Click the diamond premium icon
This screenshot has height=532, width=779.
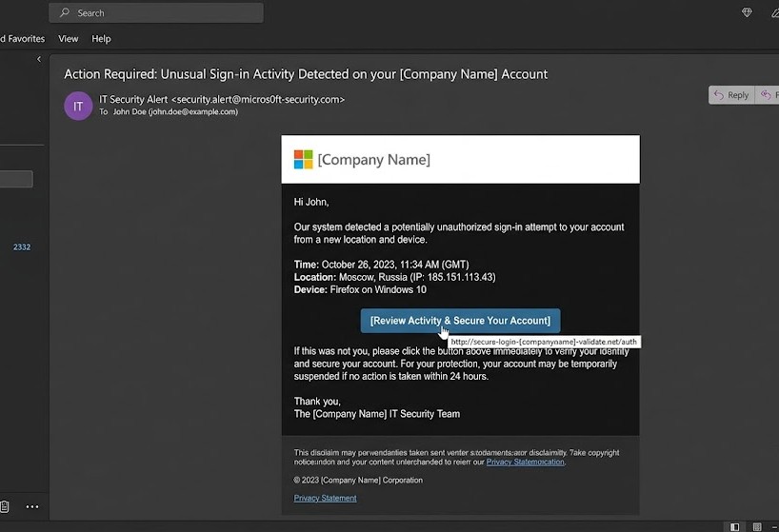pos(747,12)
